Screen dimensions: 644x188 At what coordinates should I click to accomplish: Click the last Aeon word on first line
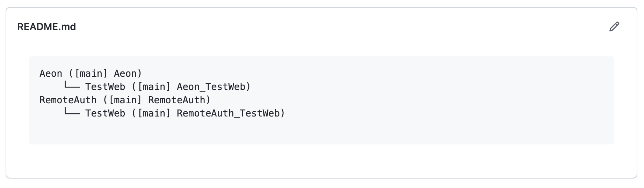tap(125, 74)
